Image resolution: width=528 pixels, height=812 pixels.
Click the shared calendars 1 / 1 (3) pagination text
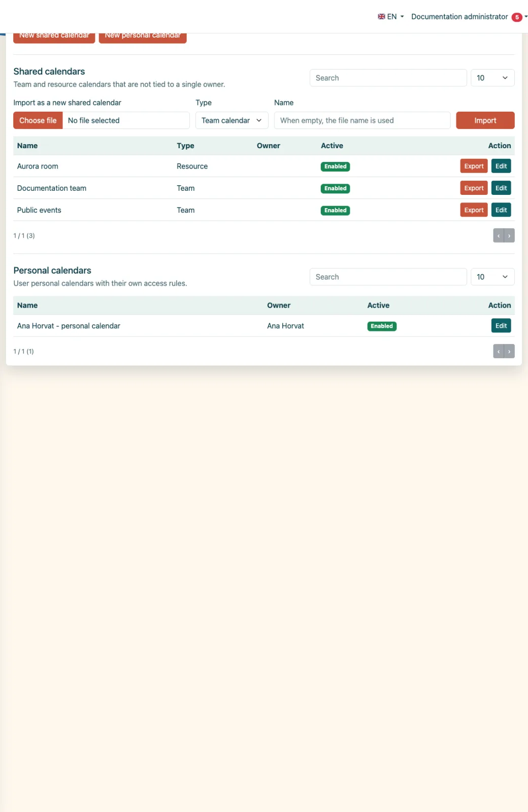pyautogui.click(x=24, y=235)
